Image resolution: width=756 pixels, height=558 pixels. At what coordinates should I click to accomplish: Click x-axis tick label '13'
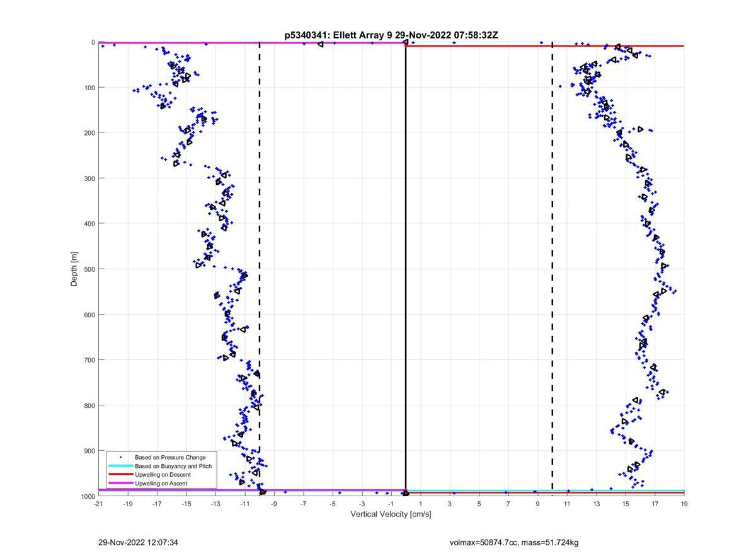(597, 504)
